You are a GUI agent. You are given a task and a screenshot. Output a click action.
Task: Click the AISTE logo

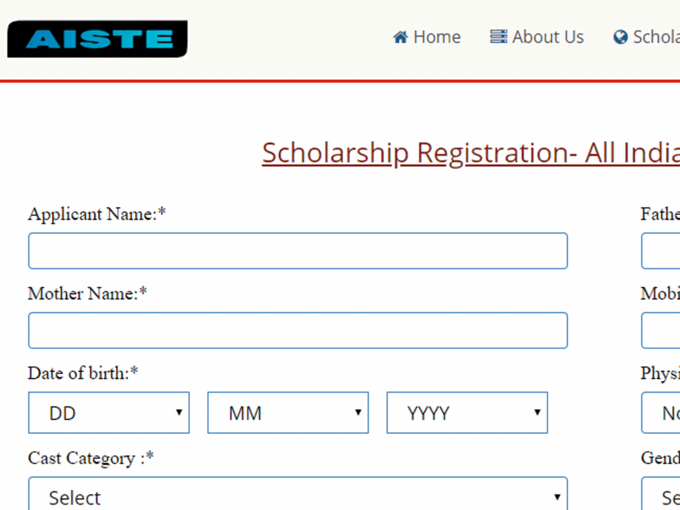pos(98,39)
